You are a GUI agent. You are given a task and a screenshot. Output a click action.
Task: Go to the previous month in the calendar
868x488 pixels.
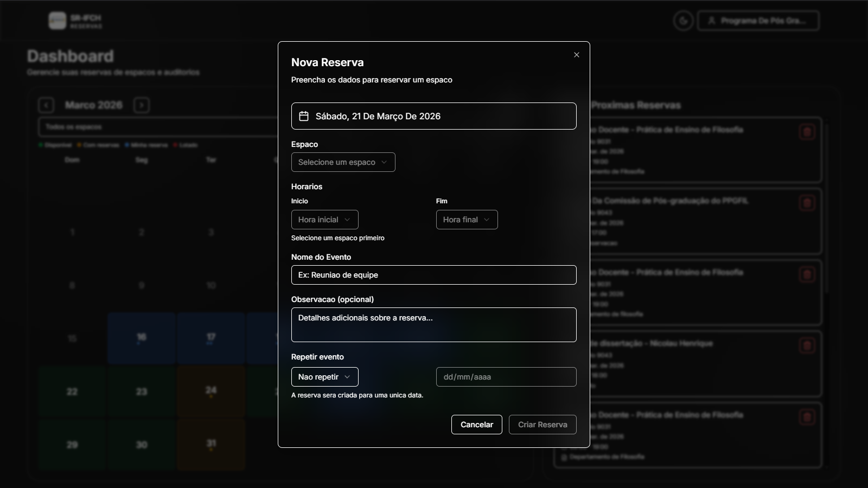pyautogui.click(x=46, y=105)
